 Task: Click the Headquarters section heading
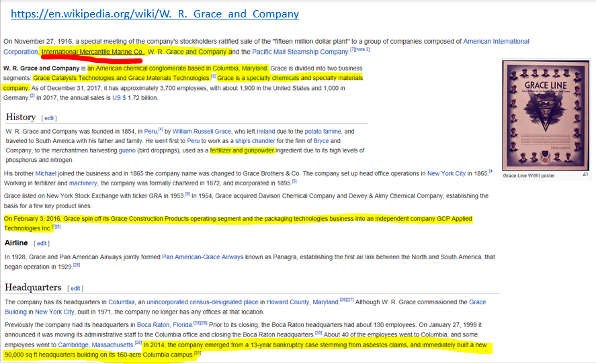33,287
